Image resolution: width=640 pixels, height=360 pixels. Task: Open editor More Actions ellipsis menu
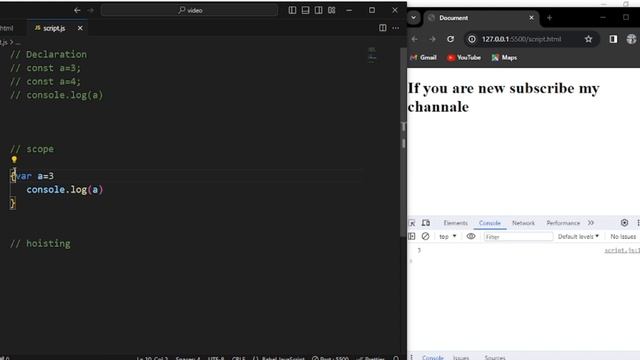[x=396, y=28]
